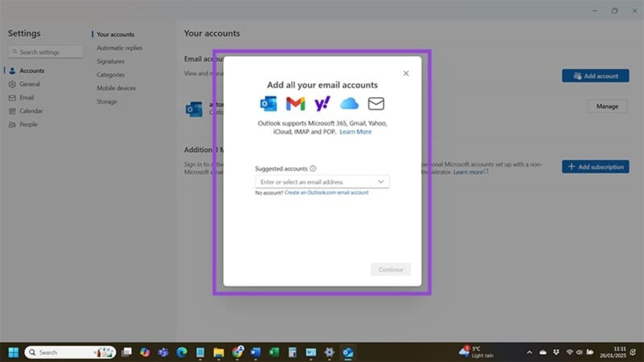Select the Yahoo icon in the dialog
Viewport: 644px width, 362px height.
click(322, 103)
